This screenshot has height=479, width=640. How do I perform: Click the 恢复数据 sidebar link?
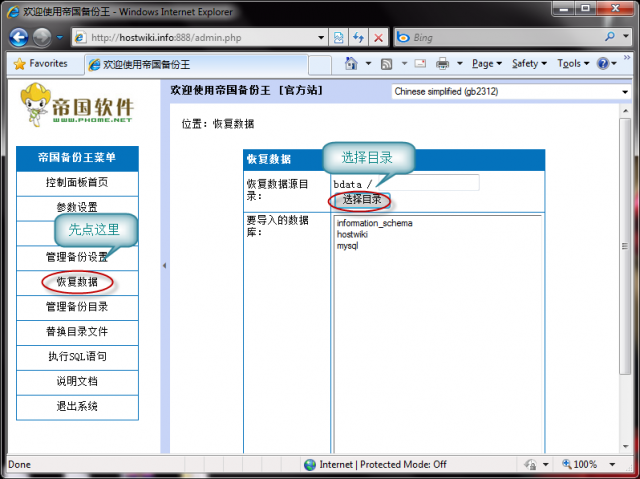pyautogui.click(x=77, y=282)
